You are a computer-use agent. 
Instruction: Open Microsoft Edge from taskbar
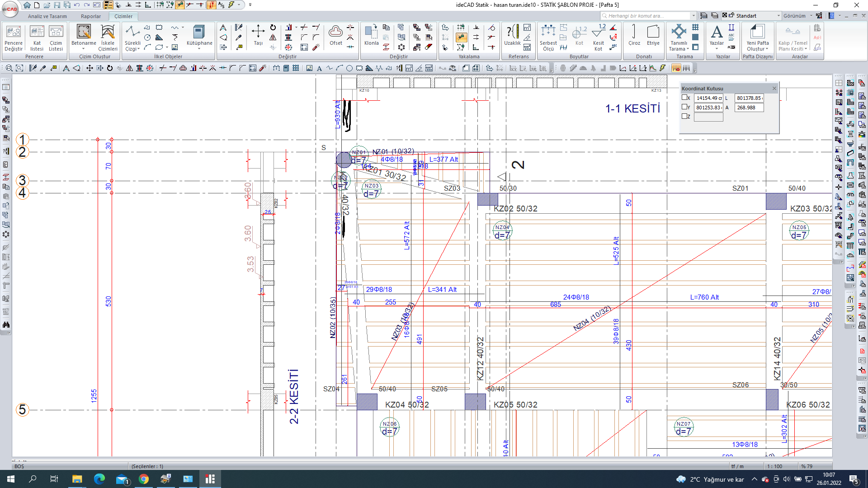click(x=99, y=479)
